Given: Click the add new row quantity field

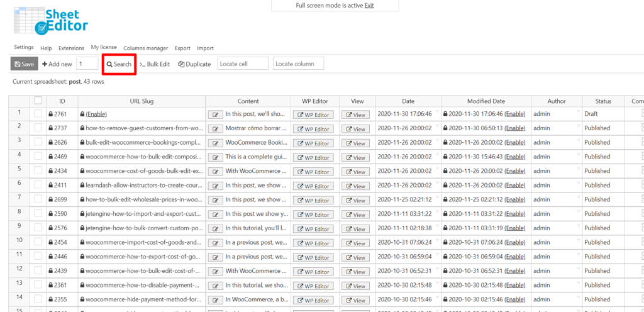Looking at the screenshot, I should click(x=87, y=64).
